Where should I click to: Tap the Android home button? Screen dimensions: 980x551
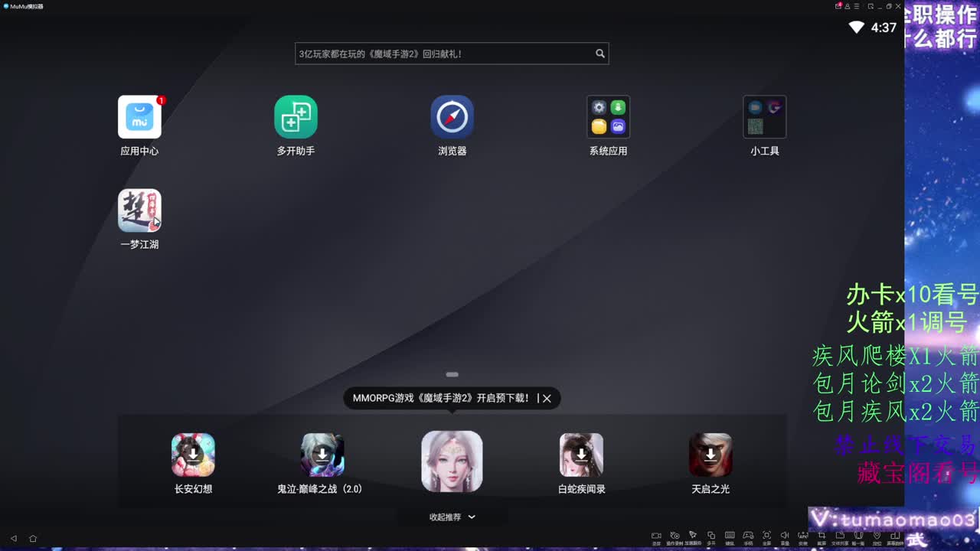coord(33,539)
